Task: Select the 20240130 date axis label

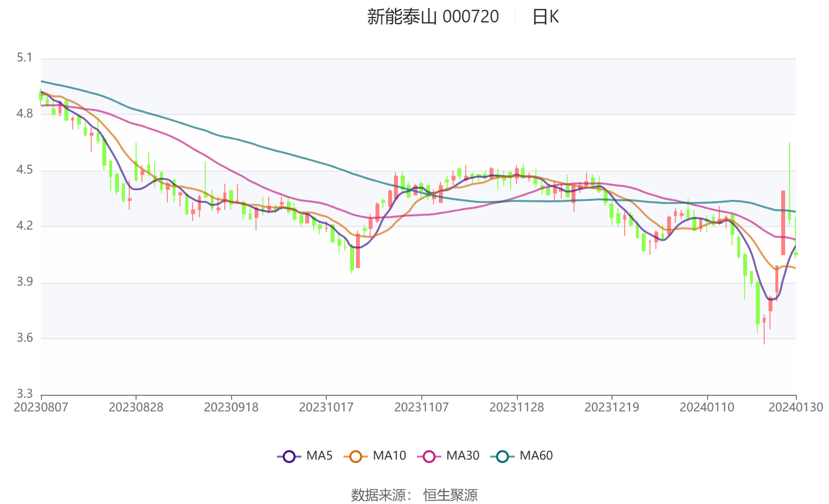Action: (x=796, y=407)
